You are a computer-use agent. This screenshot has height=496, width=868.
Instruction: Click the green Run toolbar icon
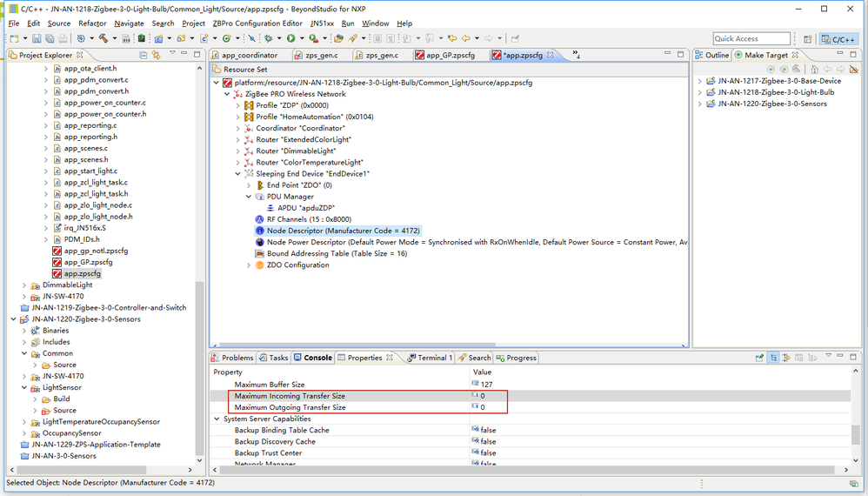(x=290, y=39)
